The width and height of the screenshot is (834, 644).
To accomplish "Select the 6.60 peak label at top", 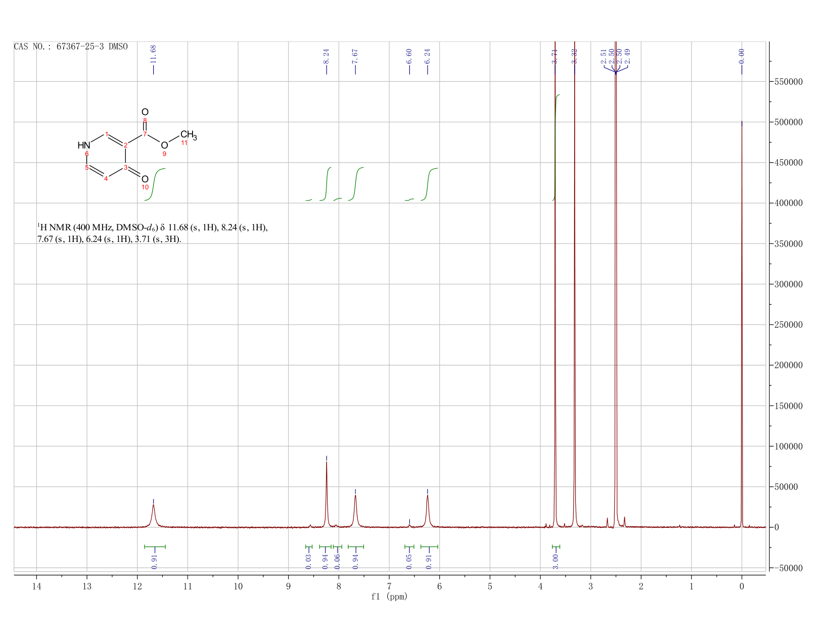I will pyautogui.click(x=409, y=56).
